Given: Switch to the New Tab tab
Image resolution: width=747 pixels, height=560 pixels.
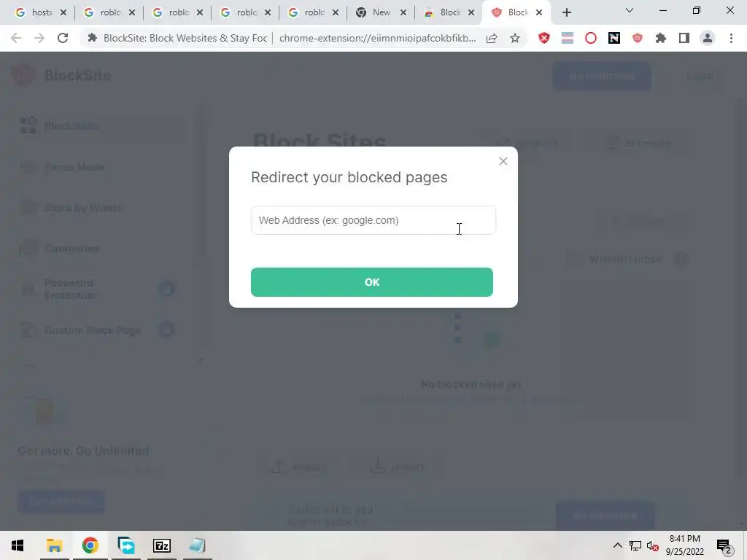Looking at the screenshot, I should (x=382, y=12).
